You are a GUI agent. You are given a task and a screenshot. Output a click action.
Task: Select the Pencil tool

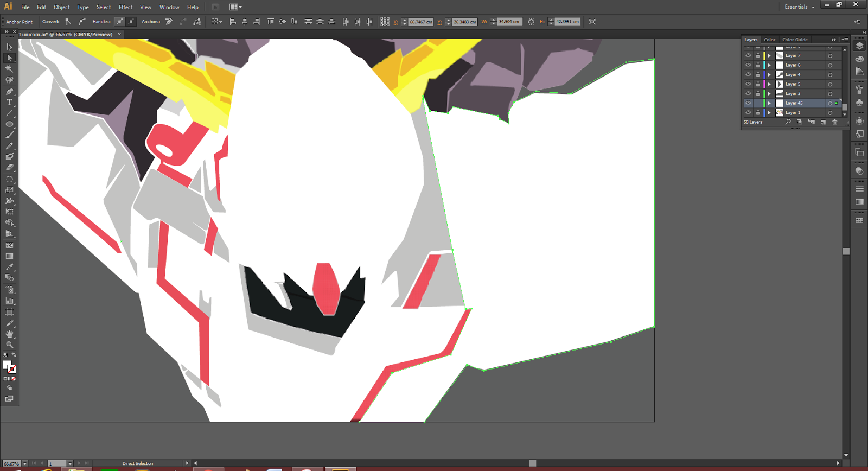pyautogui.click(x=9, y=146)
